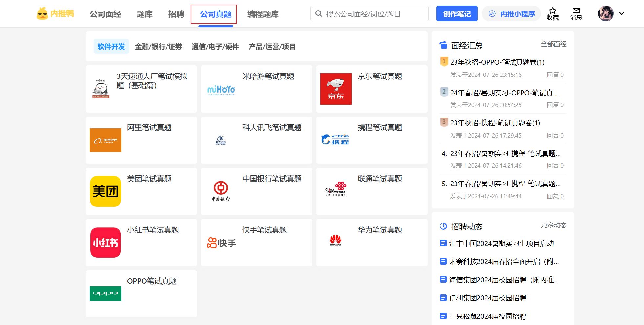Image resolution: width=644 pixels, height=325 pixels.
Task: Open the 内推小程序 button
Action: click(x=511, y=14)
